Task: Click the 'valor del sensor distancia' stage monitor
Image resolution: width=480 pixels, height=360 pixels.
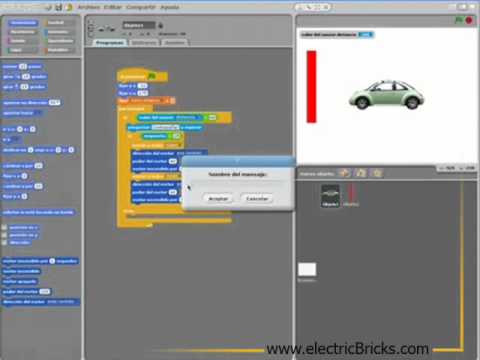Action: point(337,35)
